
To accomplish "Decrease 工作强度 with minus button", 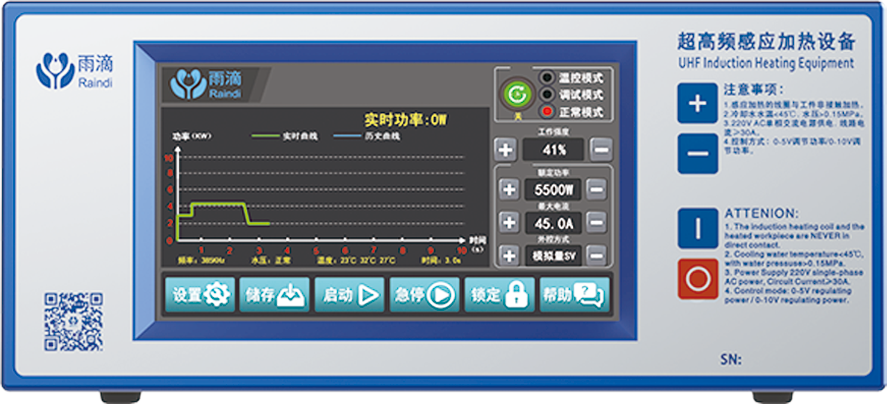I will [600, 150].
